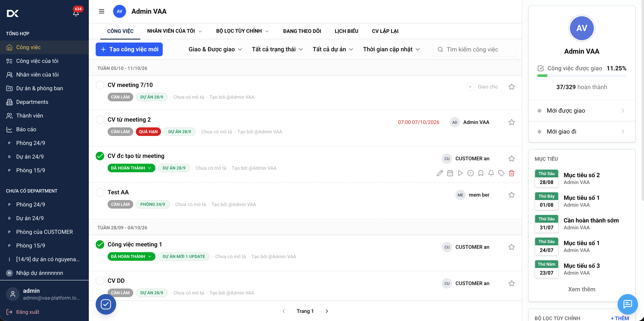Click the Công việc được giao progress bar
This screenshot has height=321, width=644.
pos(581,76)
